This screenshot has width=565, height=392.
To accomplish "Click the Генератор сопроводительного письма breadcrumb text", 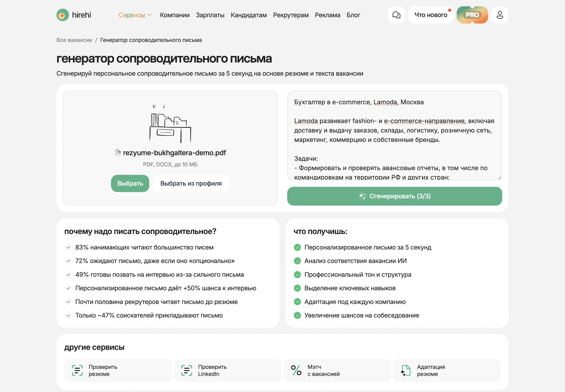I will pos(151,40).
